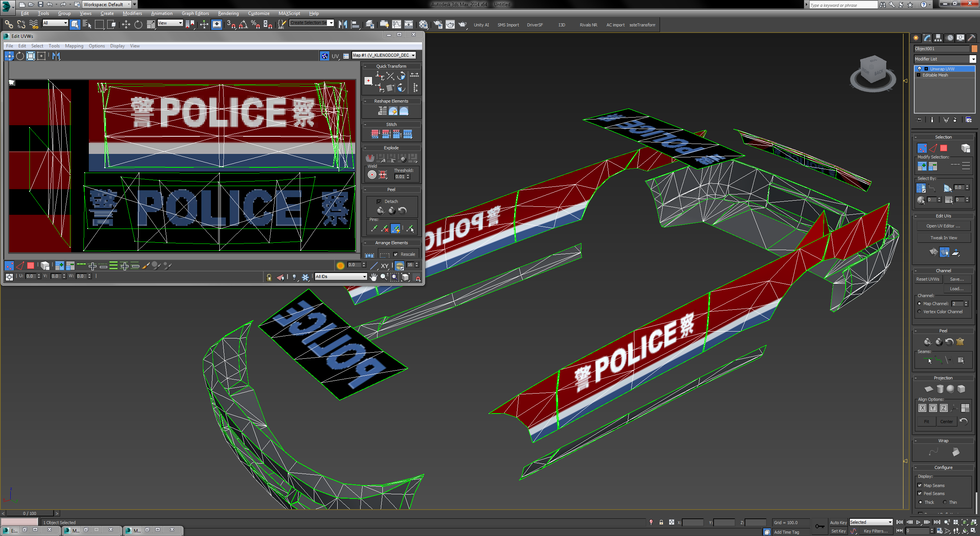Click the Planar Map projection icon
The height and width of the screenshot is (536, 980).
(x=929, y=389)
